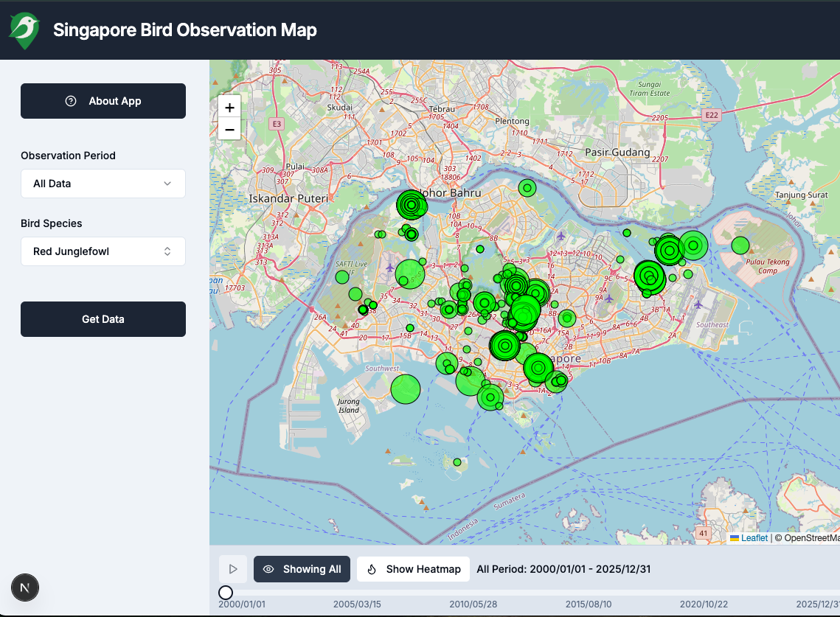The image size is (840, 617).
Task: Open the Bird Species selector
Action: click(103, 251)
